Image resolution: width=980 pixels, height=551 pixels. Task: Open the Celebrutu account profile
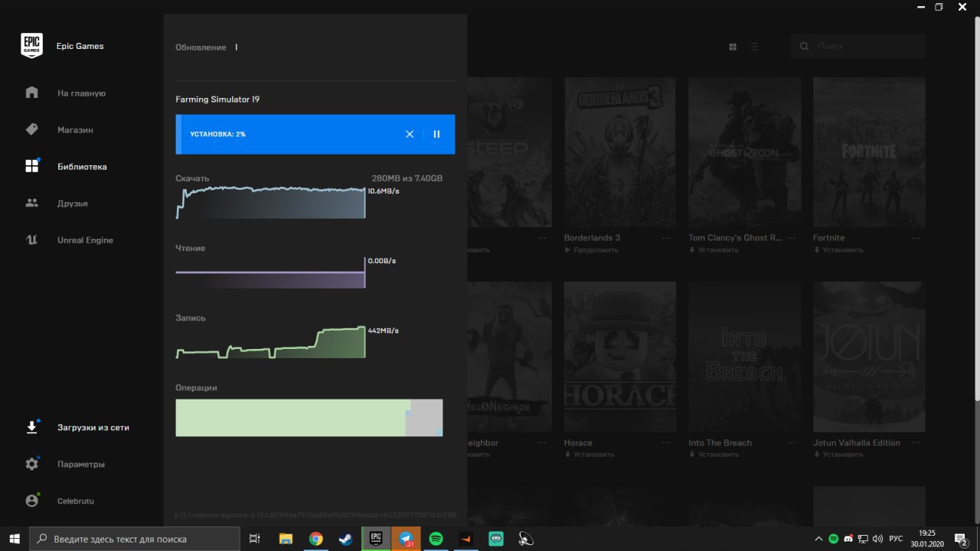75,501
